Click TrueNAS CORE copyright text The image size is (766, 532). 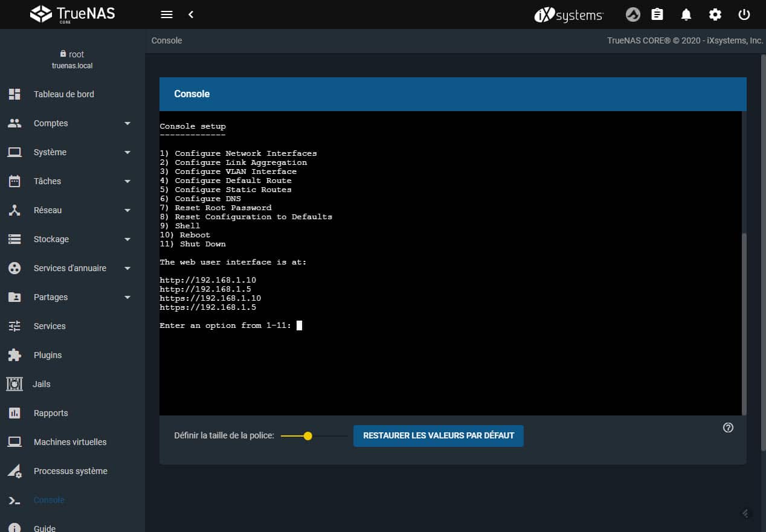[685, 40]
